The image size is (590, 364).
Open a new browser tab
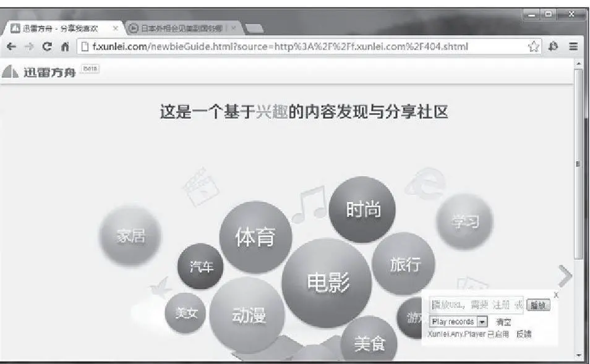pyautogui.click(x=254, y=28)
